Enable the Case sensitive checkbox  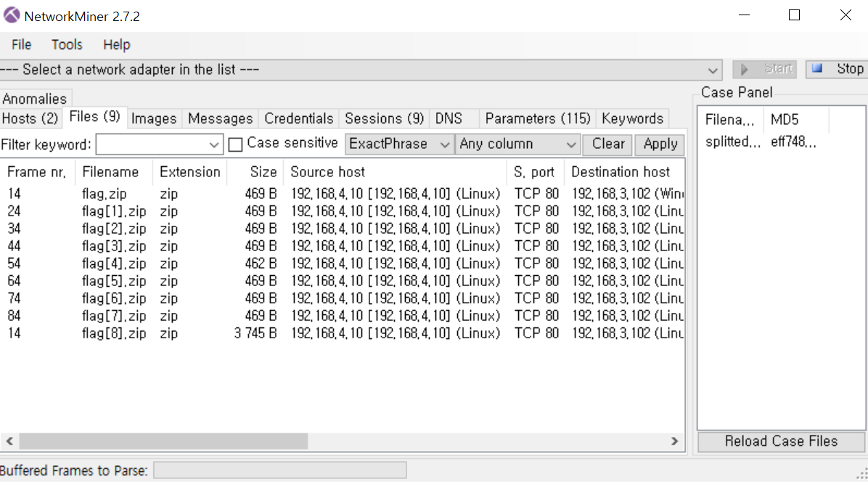[x=235, y=144]
